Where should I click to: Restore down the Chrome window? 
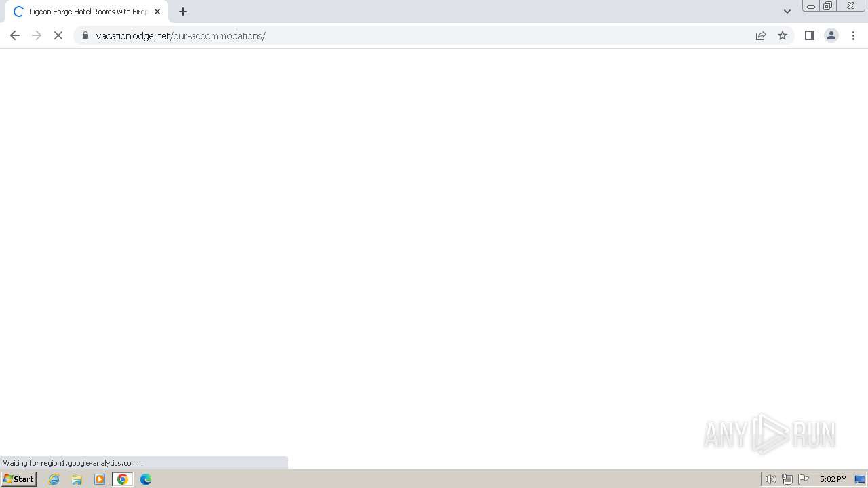coord(828,6)
